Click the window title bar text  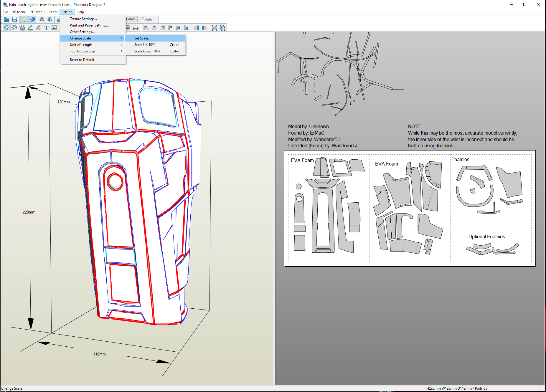click(57, 4)
